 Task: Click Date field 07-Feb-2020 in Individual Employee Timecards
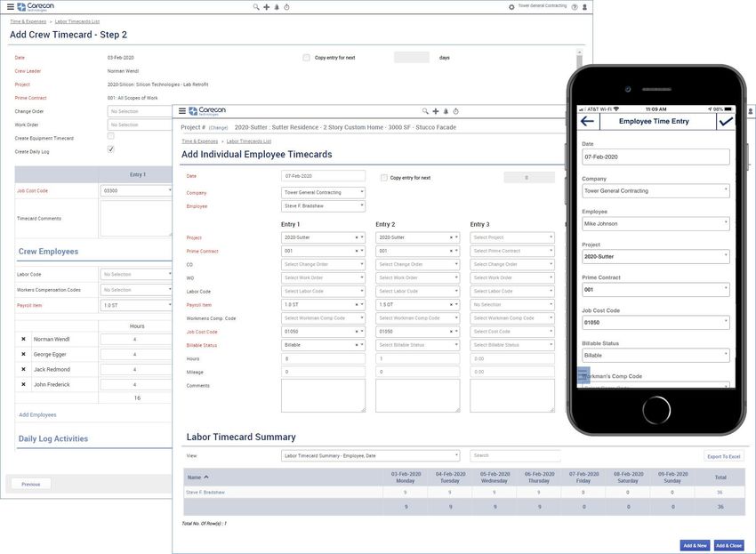click(x=323, y=176)
